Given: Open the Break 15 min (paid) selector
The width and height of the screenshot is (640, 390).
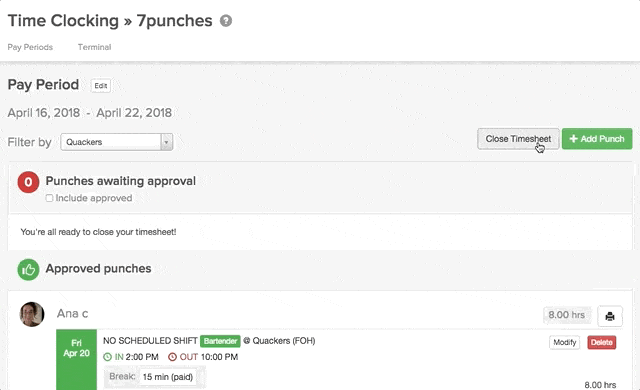Looking at the screenshot, I should (x=168, y=377).
